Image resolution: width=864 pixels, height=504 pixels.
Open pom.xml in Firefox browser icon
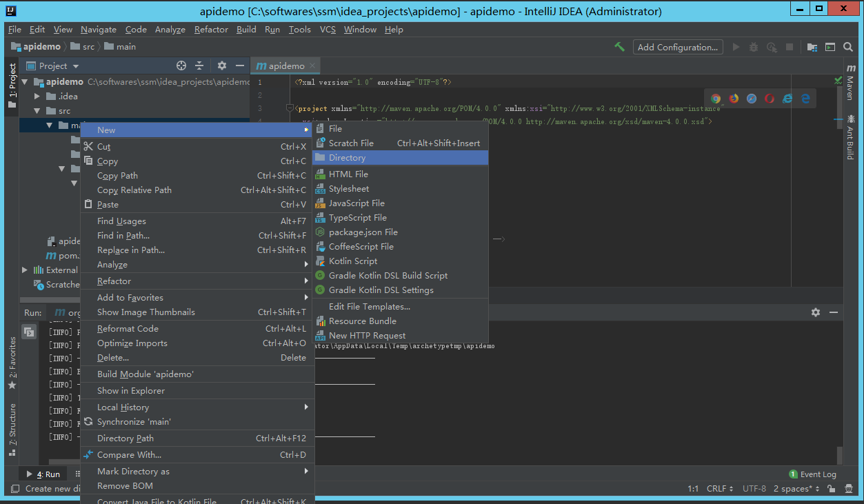tap(734, 99)
